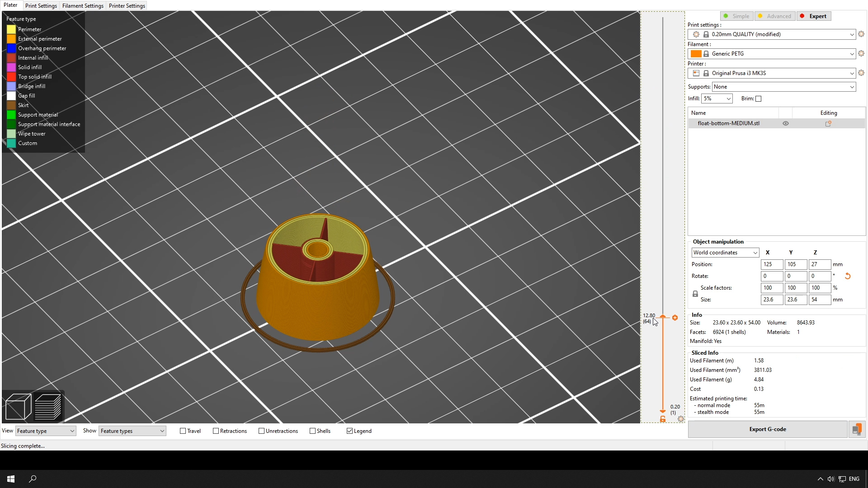Click the send to SD card icon

[857, 429]
